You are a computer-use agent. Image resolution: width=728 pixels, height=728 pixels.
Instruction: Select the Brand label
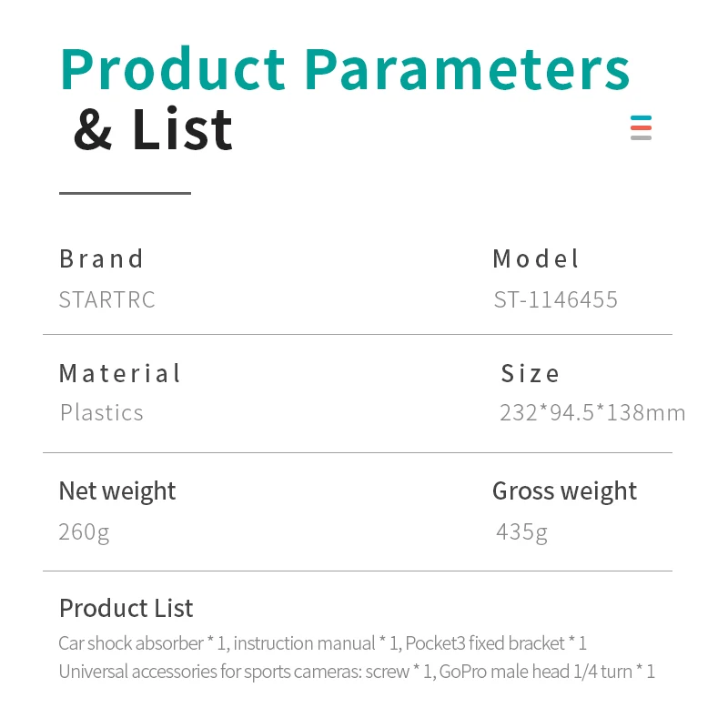(101, 258)
